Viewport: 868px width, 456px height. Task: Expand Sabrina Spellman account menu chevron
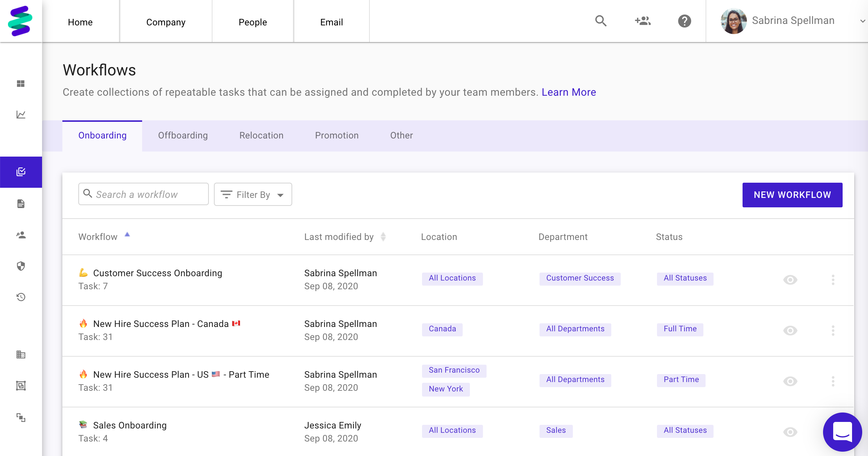[x=863, y=21]
